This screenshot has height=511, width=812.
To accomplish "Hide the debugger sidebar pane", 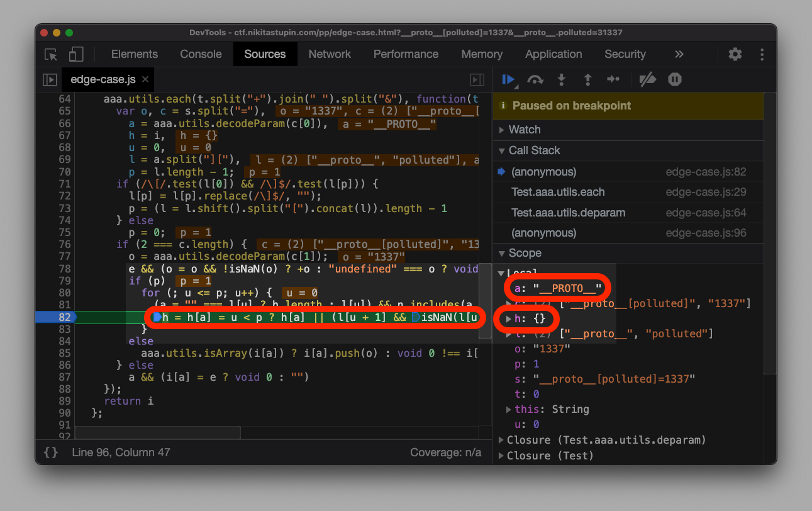I will coord(477,80).
